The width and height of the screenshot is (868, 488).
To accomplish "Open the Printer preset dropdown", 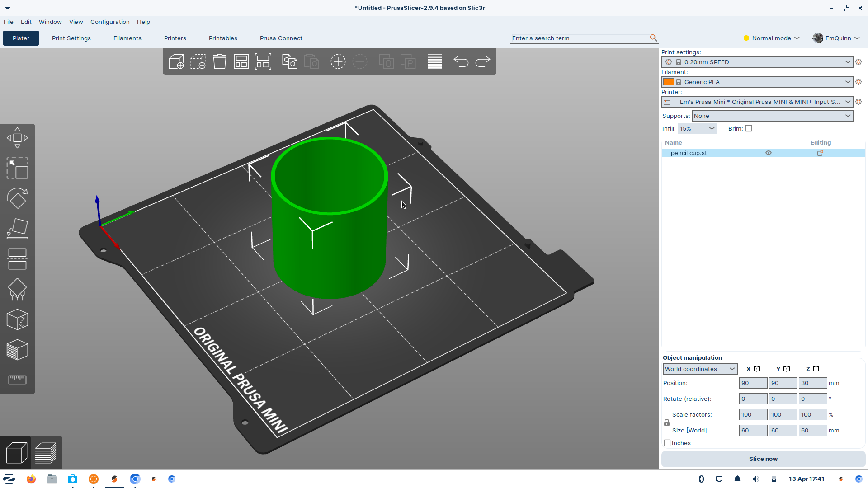I will pos(757,102).
